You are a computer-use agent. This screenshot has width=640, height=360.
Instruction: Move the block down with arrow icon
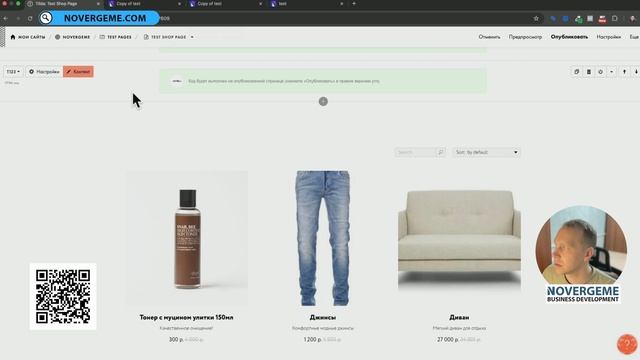coord(636,72)
